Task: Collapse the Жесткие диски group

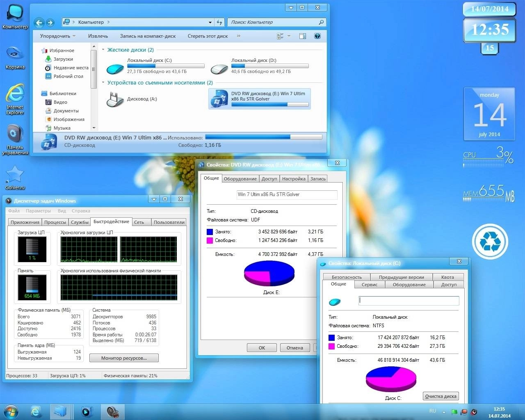Action: pos(103,50)
